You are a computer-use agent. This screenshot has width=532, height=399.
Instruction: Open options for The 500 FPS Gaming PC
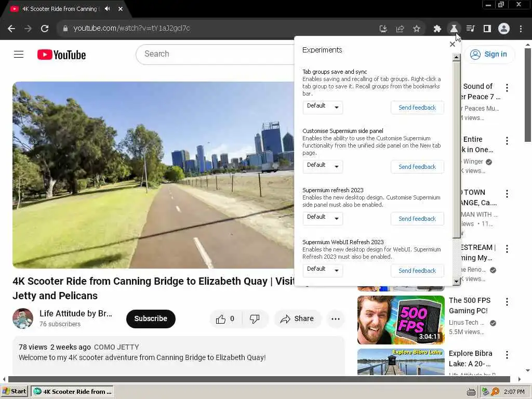click(507, 302)
